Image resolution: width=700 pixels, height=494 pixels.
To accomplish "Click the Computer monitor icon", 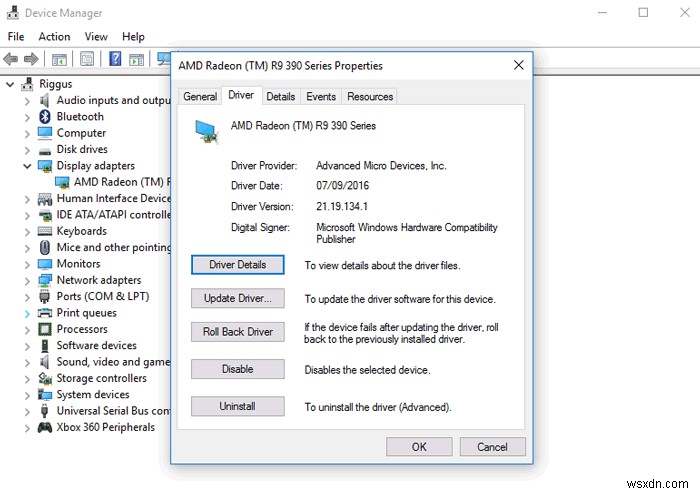I will pos(45,133).
